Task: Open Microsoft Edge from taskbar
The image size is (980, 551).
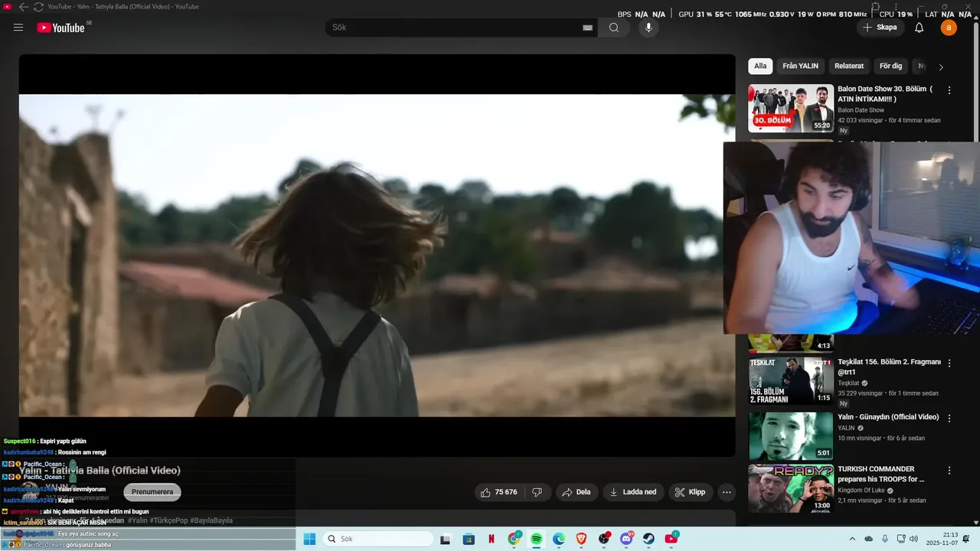Action: coord(559,540)
